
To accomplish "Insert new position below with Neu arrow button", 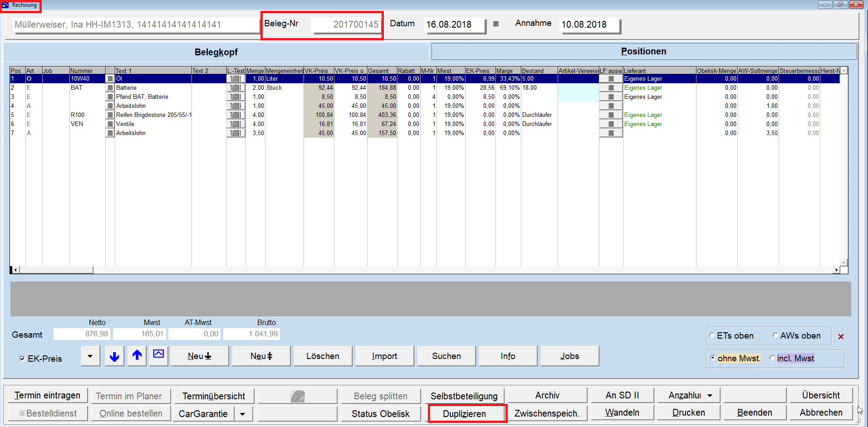I will (x=200, y=356).
